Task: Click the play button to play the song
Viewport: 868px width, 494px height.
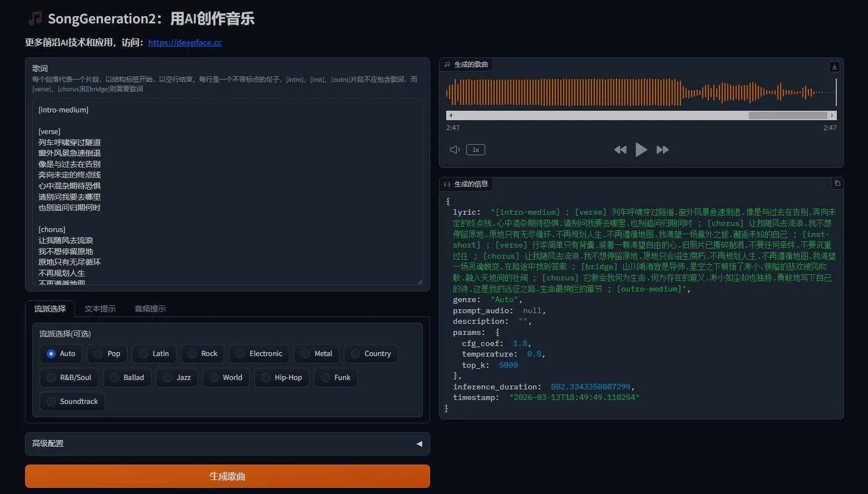Action: pos(641,149)
